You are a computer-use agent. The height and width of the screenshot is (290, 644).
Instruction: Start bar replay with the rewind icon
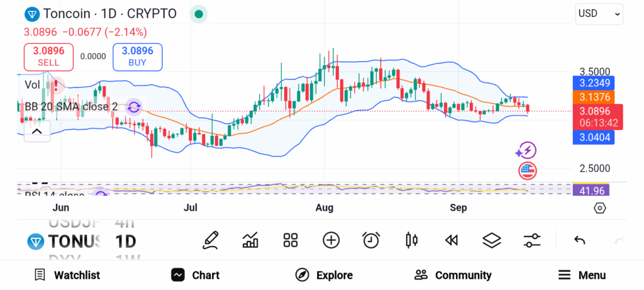450,240
